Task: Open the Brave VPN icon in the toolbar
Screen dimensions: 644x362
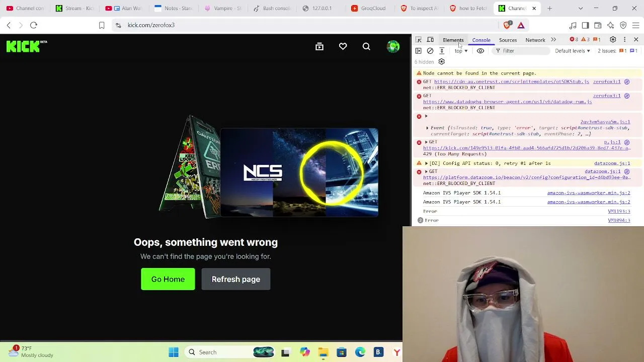Action: click(x=623, y=25)
